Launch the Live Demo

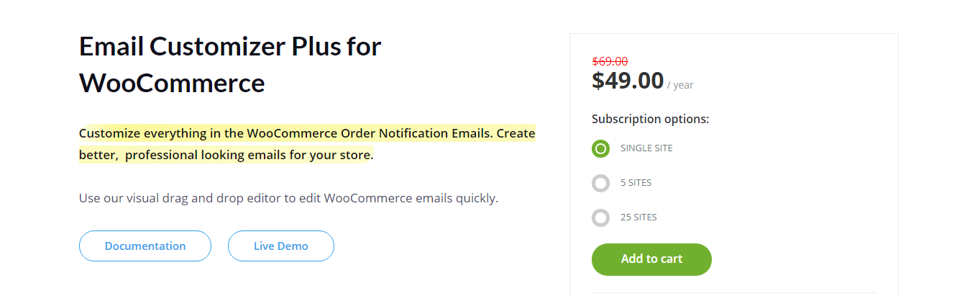[x=281, y=246]
